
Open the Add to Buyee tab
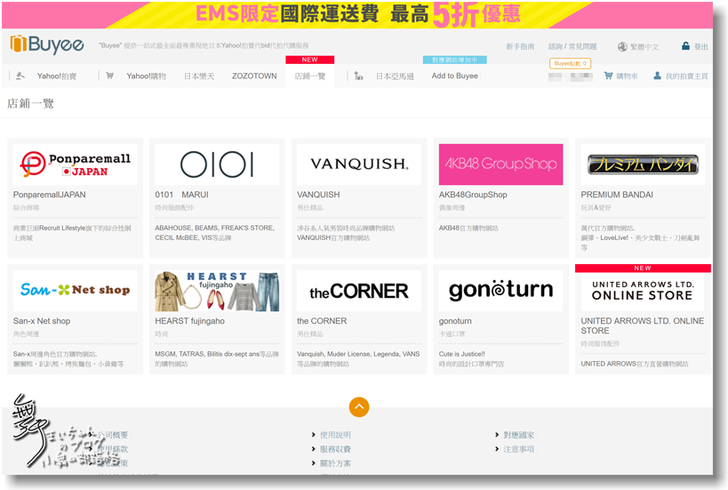[x=455, y=76]
